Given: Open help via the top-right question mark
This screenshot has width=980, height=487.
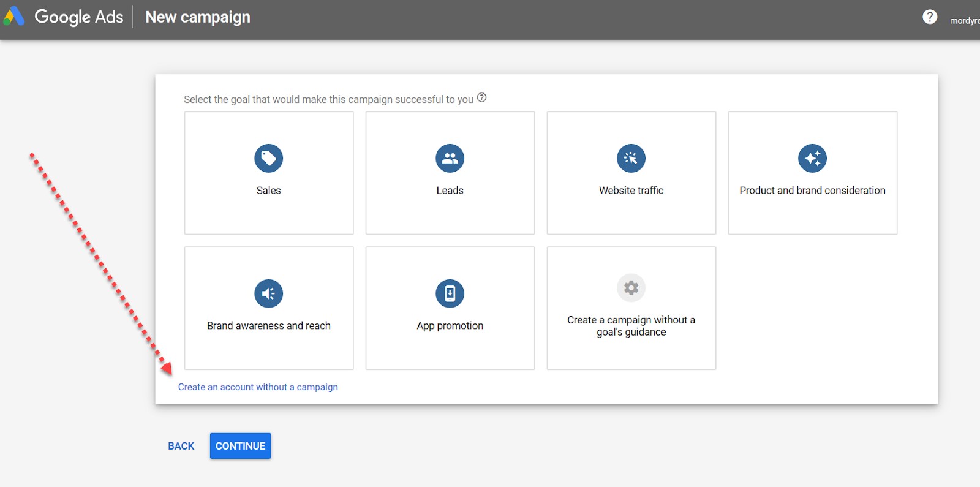Looking at the screenshot, I should pos(929,17).
